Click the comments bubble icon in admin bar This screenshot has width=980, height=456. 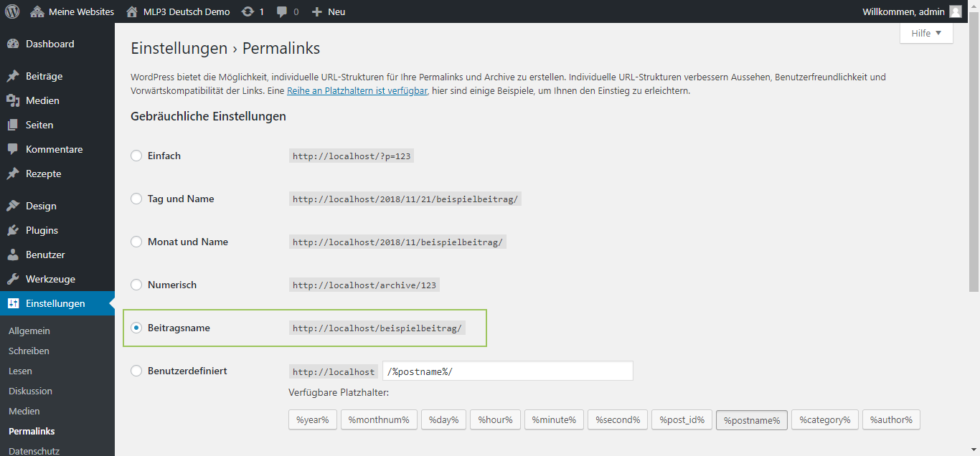click(x=283, y=11)
